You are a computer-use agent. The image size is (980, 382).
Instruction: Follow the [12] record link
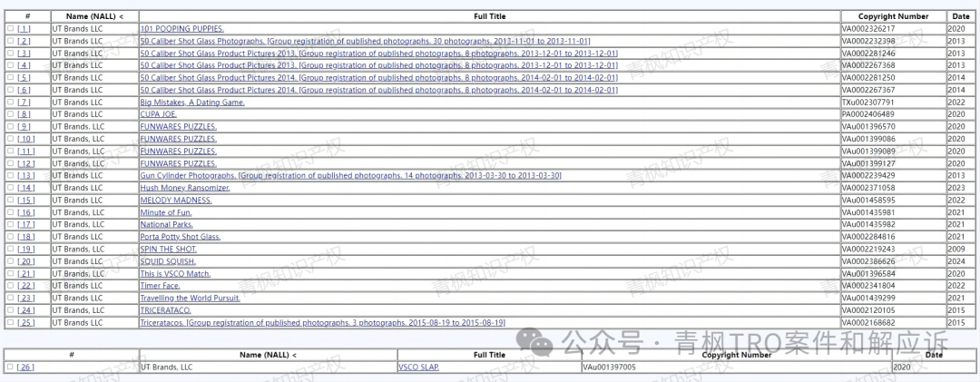(26, 163)
